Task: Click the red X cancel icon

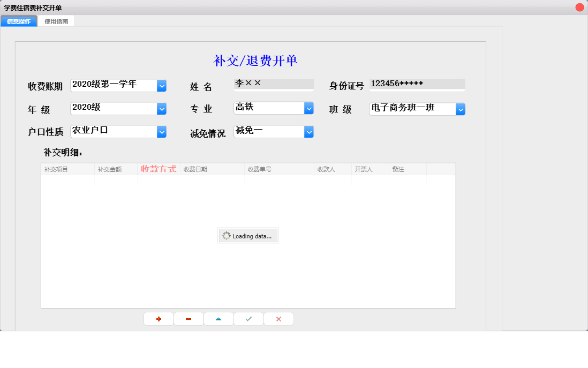Action: (x=278, y=319)
